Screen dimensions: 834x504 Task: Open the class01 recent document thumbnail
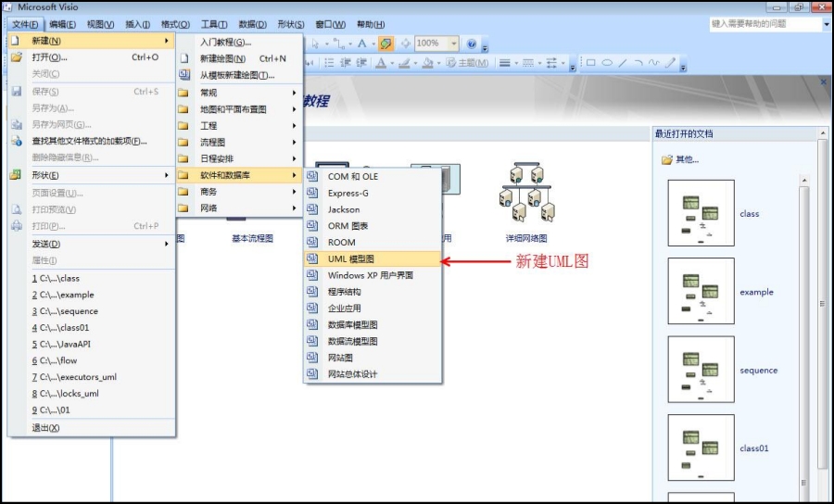(x=701, y=447)
